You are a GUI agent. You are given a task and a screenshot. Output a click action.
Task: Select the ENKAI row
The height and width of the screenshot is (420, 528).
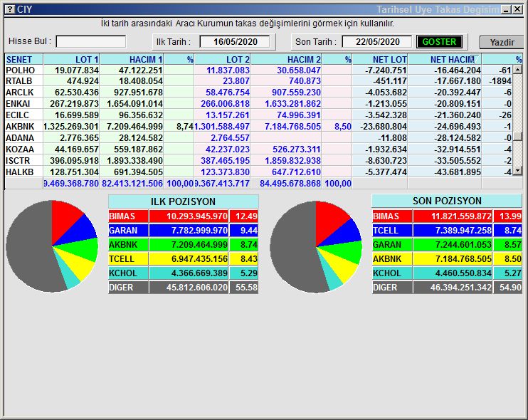(x=258, y=104)
